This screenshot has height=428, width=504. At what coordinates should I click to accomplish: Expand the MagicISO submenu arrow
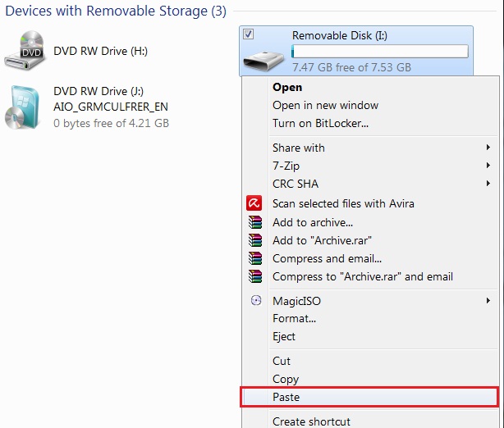click(x=488, y=301)
